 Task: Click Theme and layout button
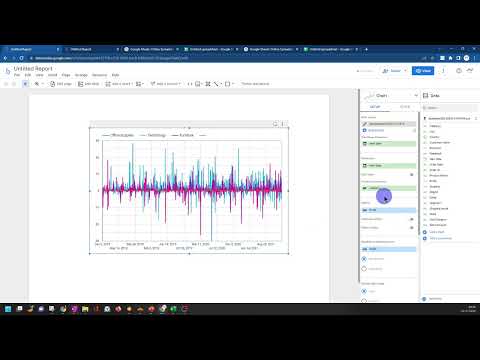pos(255,84)
